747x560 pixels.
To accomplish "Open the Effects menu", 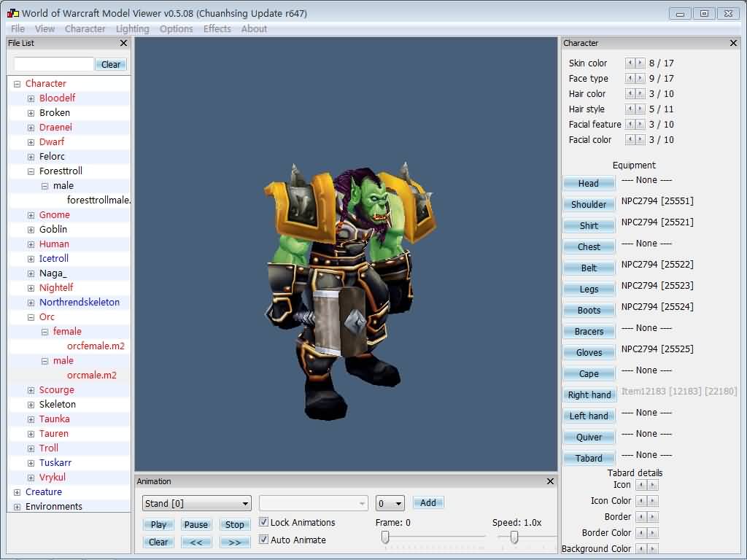I will click(217, 28).
